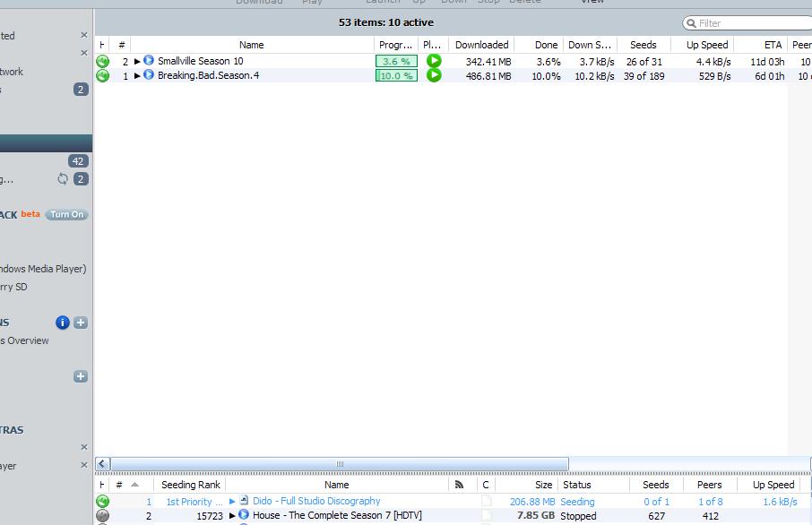Select the Breaking.Bad.Season.4 torrent name
Image resolution: width=812 pixels, height=525 pixels.
(208, 75)
